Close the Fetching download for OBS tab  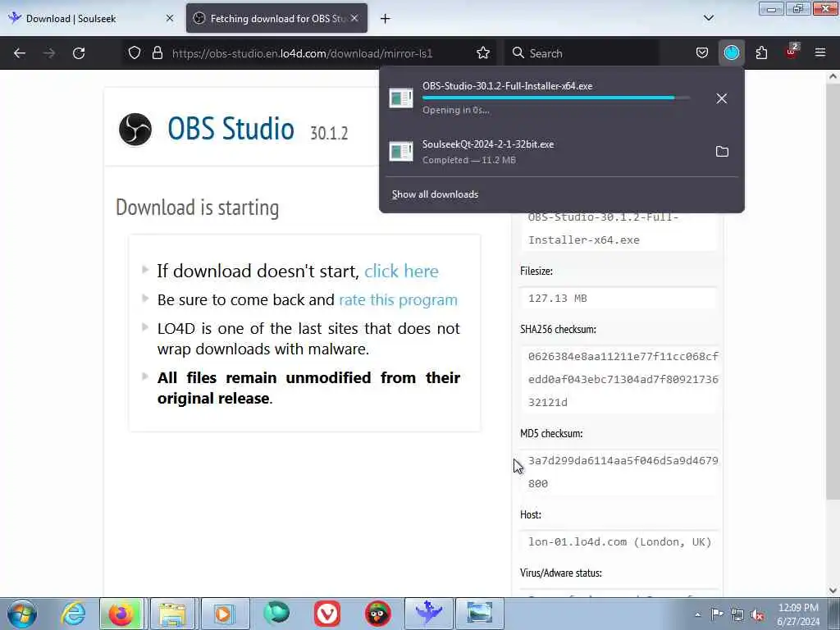coord(354,18)
